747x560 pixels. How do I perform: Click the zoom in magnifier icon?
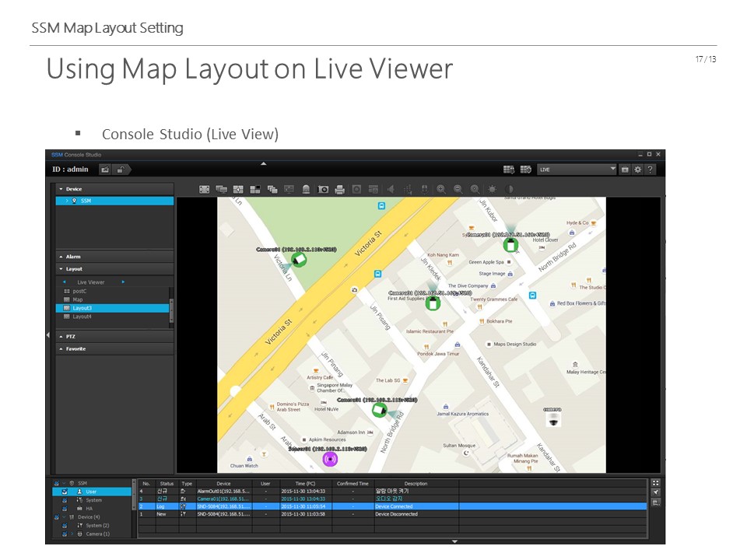point(441,190)
